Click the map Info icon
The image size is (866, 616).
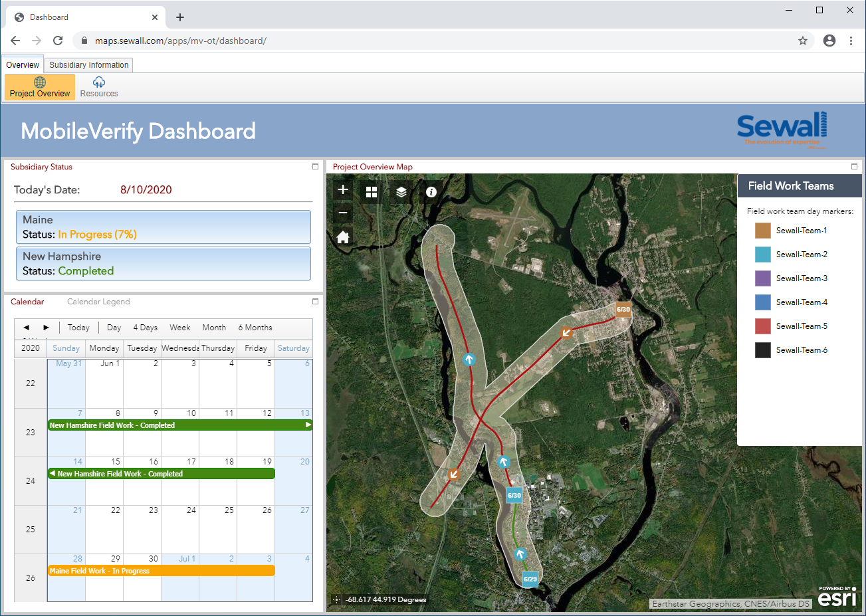coord(431,191)
